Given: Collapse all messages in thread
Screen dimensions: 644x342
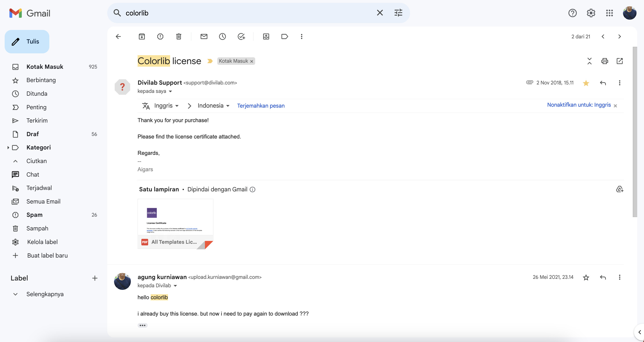Looking at the screenshot, I should tap(590, 61).
